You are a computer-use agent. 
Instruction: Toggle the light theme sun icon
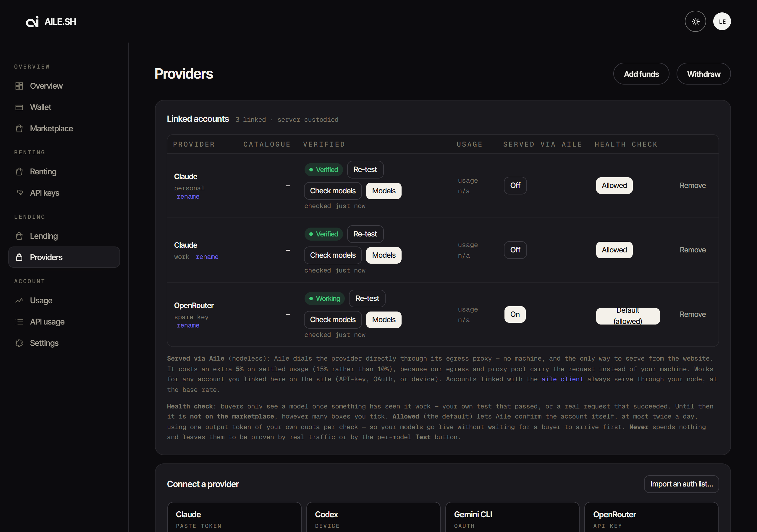pos(695,21)
